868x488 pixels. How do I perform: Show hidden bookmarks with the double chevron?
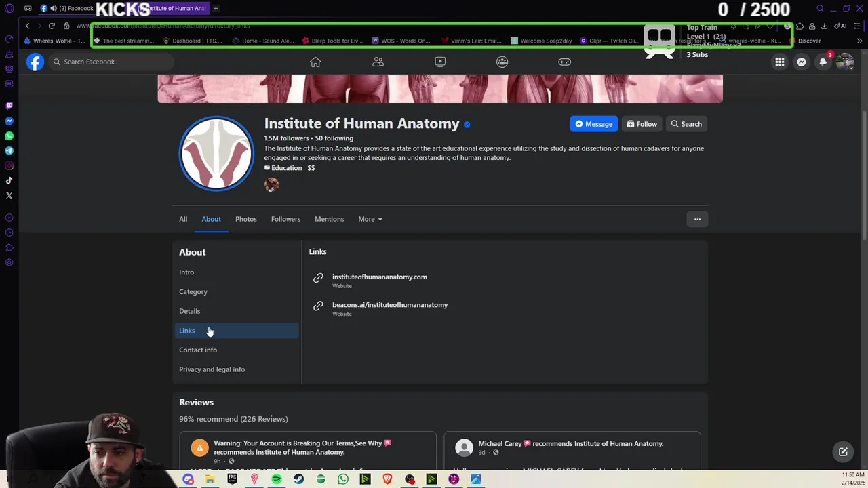(x=859, y=41)
